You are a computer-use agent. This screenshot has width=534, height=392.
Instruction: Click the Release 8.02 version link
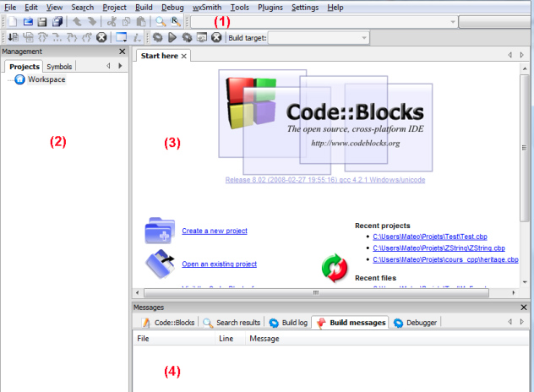point(325,180)
